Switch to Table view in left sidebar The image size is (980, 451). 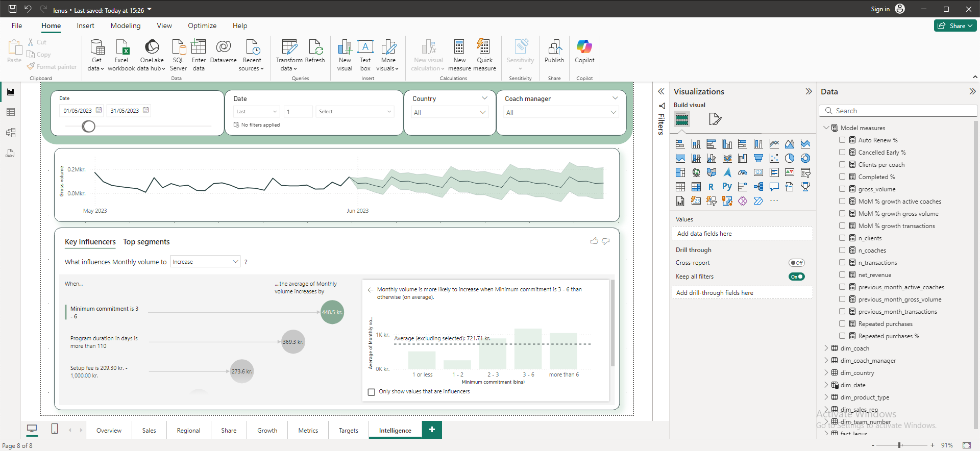pyautogui.click(x=11, y=112)
